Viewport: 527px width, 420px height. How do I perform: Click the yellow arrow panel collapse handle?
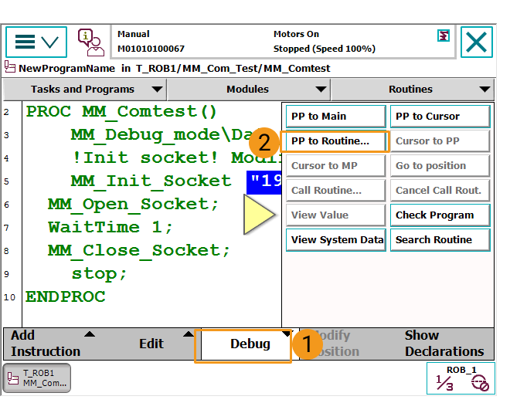[x=259, y=215]
